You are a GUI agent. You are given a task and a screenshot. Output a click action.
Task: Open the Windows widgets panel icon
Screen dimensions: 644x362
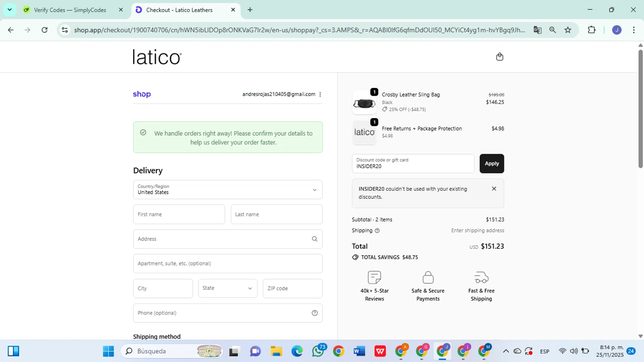tap(13, 351)
